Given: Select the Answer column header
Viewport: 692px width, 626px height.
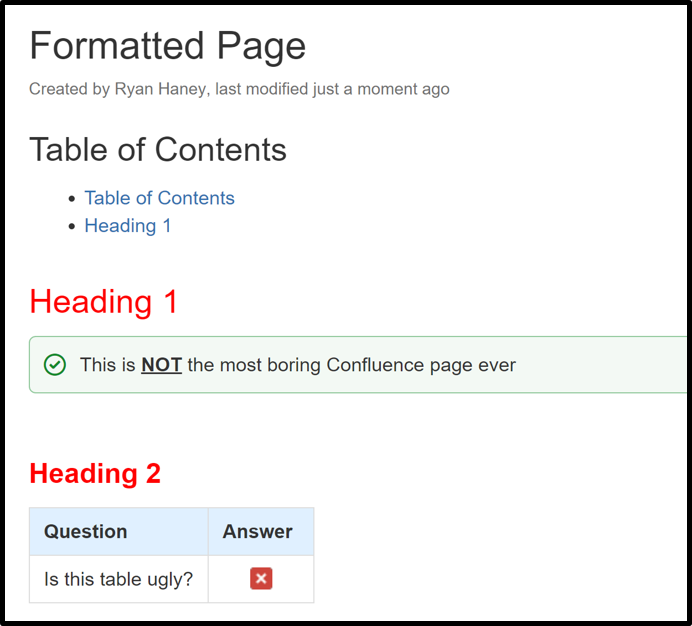Looking at the screenshot, I should [258, 532].
